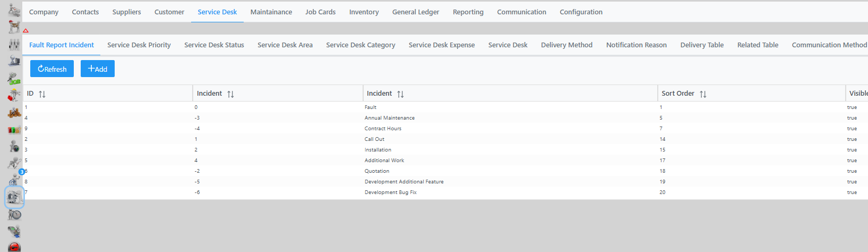
Task: Sort by second Incident column arrows
Action: (x=400, y=94)
